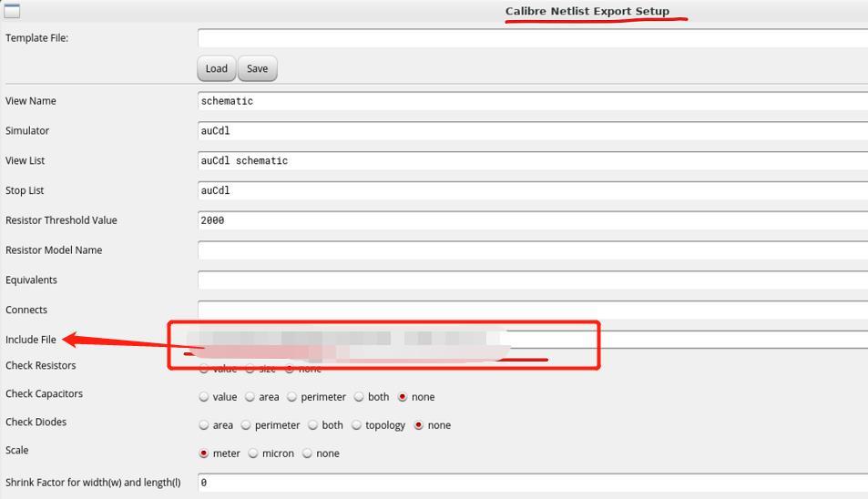Choose 'topology' for Check Diodes
Viewport: 868px width, 499px height.
pos(357,425)
